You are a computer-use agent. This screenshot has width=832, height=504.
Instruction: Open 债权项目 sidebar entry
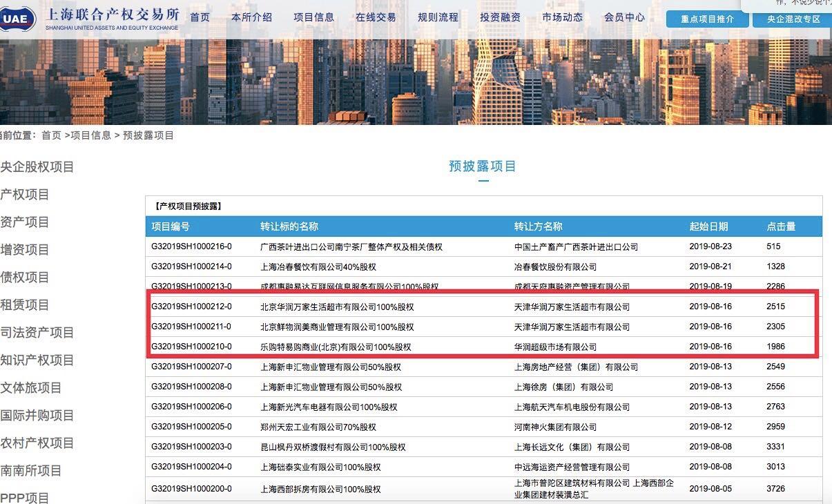tap(25, 278)
